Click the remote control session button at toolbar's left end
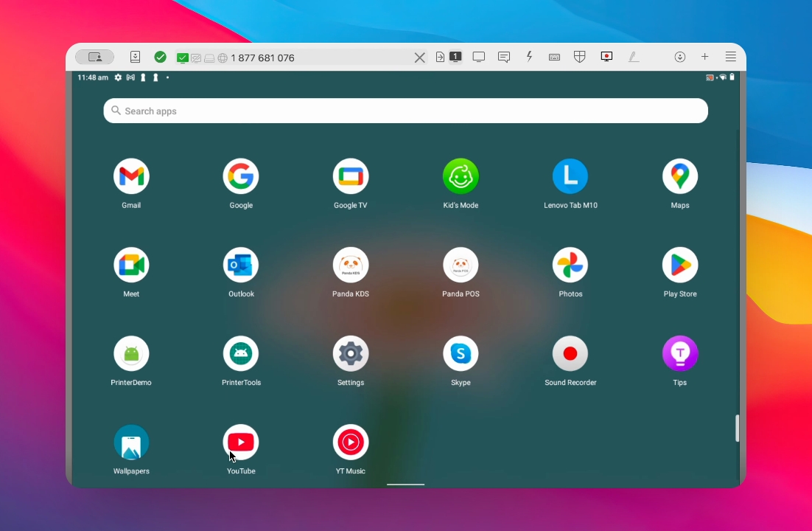The height and width of the screenshot is (531, 812). tap(95, 57)
